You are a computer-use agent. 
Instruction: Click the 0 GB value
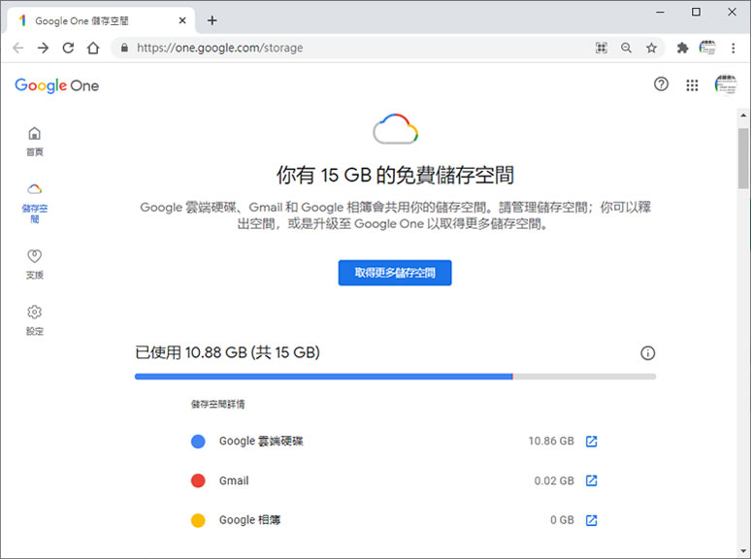coord(562,520)
